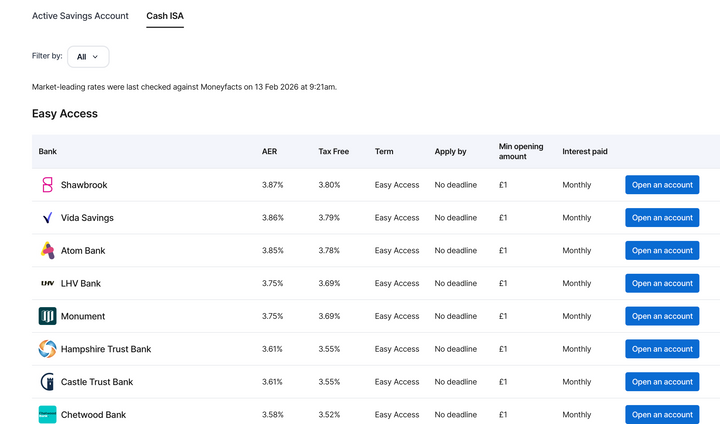Image resolution: width=720 pixels, height=424 pixels.
Task: Open an account with LHV Bank
Action: tap(662, 284)
